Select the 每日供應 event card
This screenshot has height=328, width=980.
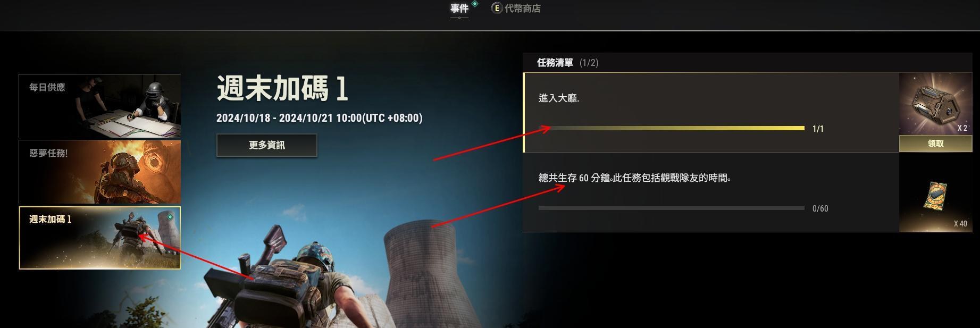[x=100, y=106]
